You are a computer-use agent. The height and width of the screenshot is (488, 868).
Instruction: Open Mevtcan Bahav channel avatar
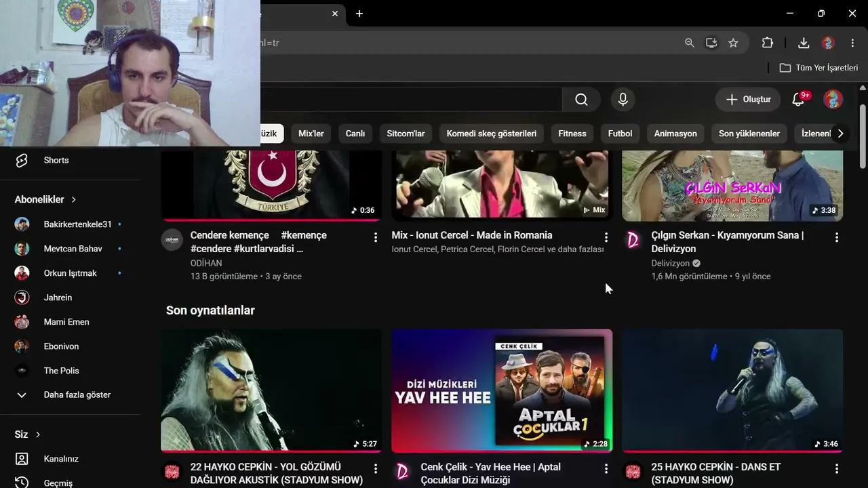pyautogui.click(x=22, y=249)
